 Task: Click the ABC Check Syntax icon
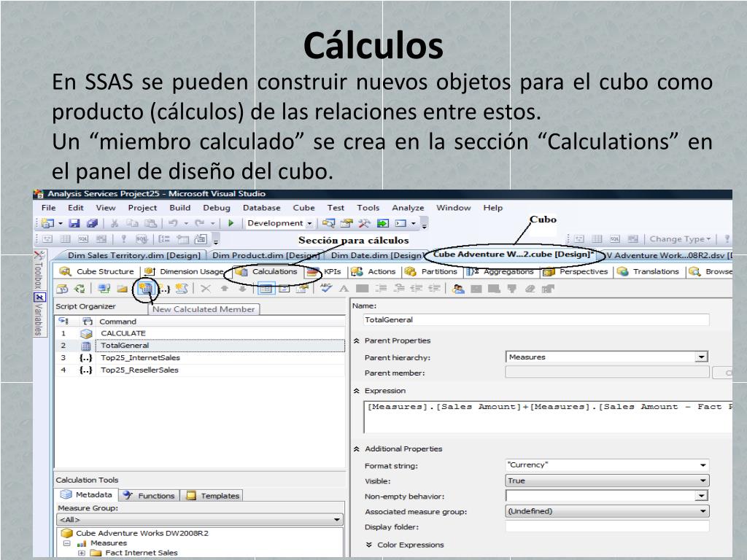coord(326,288)
